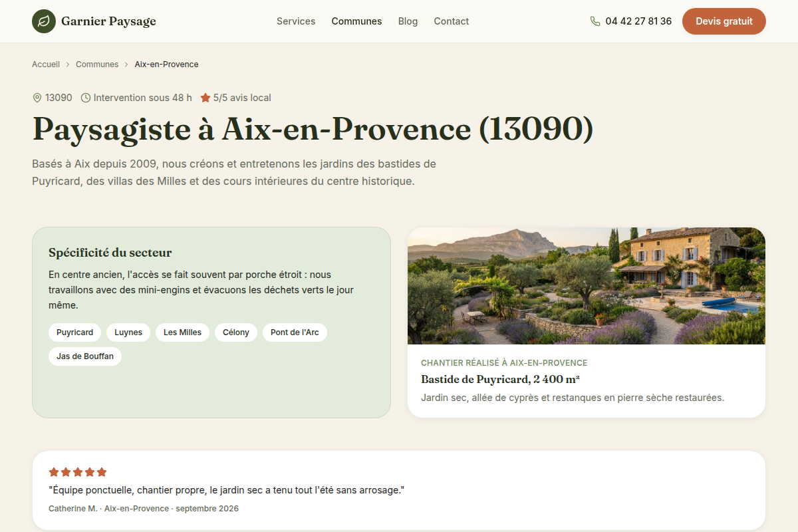Call the number 04 42 27 81 36
The image size is (798, 532).
pyautogui.click(x=638, y=21)
